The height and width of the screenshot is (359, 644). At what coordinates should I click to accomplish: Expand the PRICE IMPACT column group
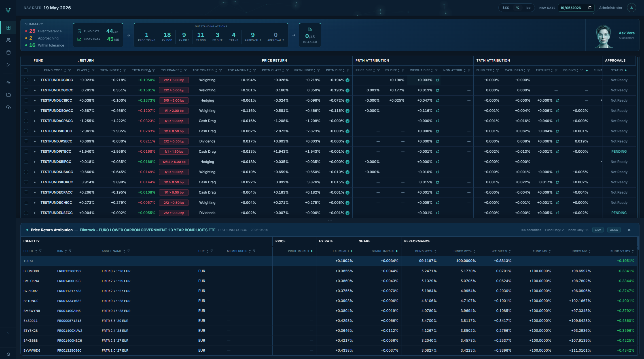click(x=312, y=251)
